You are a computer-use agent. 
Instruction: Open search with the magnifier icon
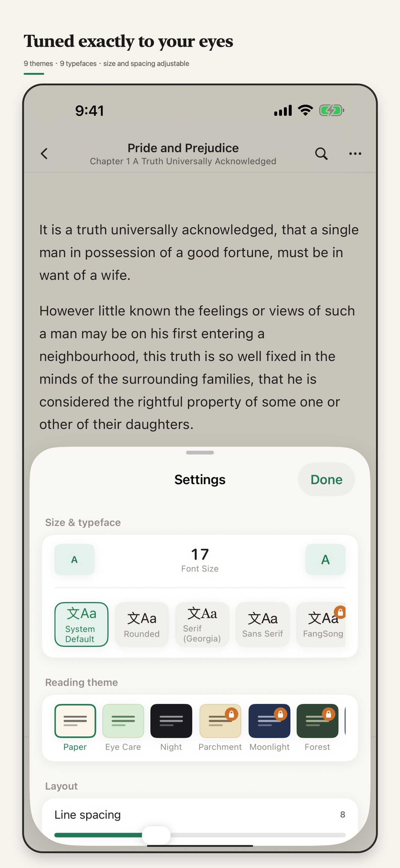(321, 154)
